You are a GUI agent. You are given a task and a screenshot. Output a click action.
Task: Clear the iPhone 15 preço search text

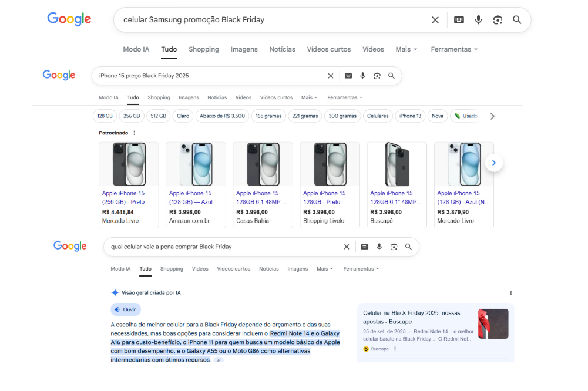click(331, 76)
